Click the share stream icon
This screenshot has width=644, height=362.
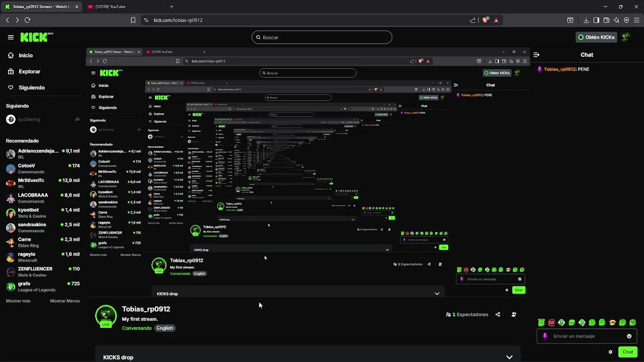[498, 315]
